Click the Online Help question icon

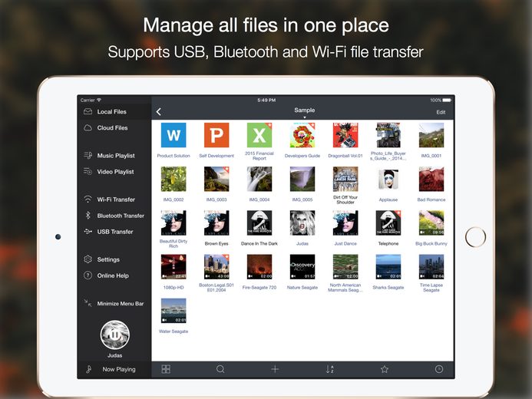(x=88, y=275)
